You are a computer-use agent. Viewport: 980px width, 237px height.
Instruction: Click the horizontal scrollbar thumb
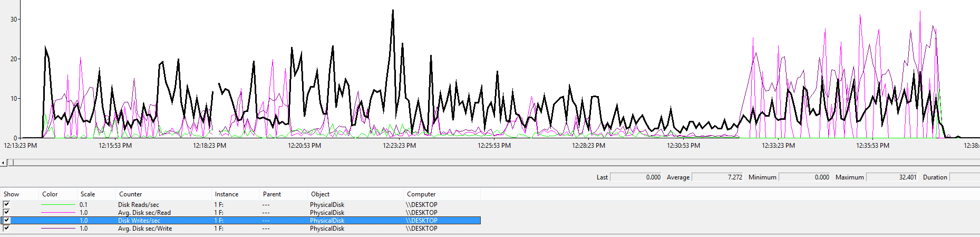(x=11, y=163)
